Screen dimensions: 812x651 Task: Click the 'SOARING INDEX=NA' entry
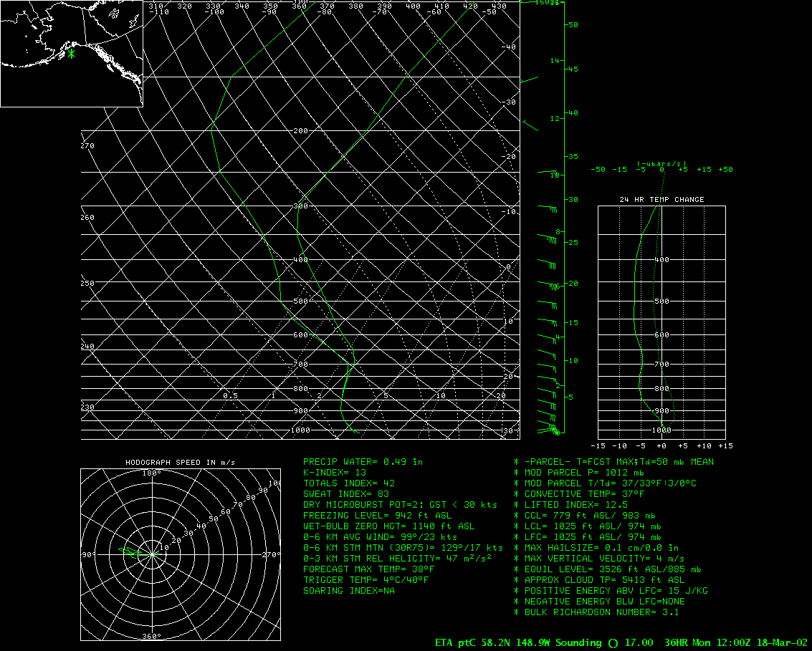(x=349, y=591)
